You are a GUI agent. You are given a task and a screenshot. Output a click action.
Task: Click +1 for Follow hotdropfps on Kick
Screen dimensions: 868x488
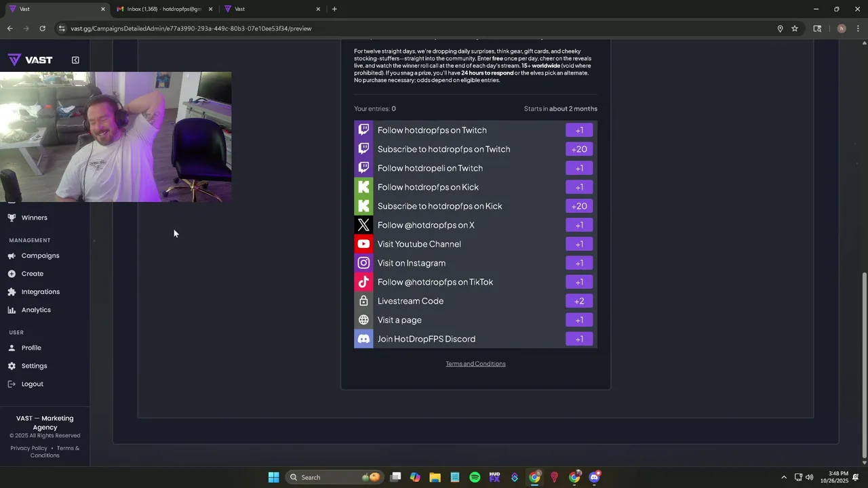point(579,187)
